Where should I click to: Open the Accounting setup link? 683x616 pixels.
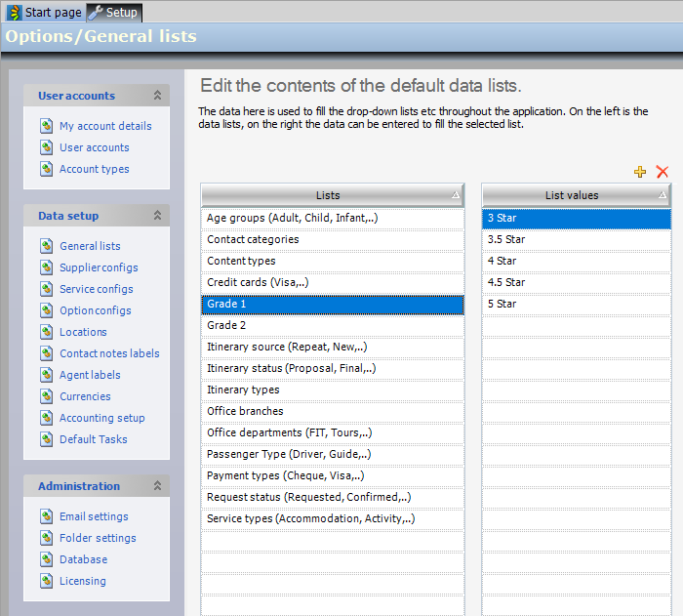101,418
